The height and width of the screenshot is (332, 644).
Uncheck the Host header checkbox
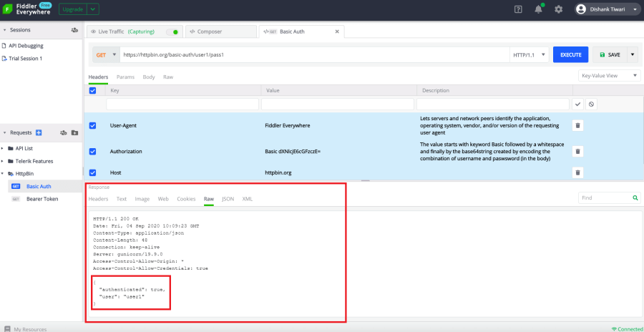[92, 172]
